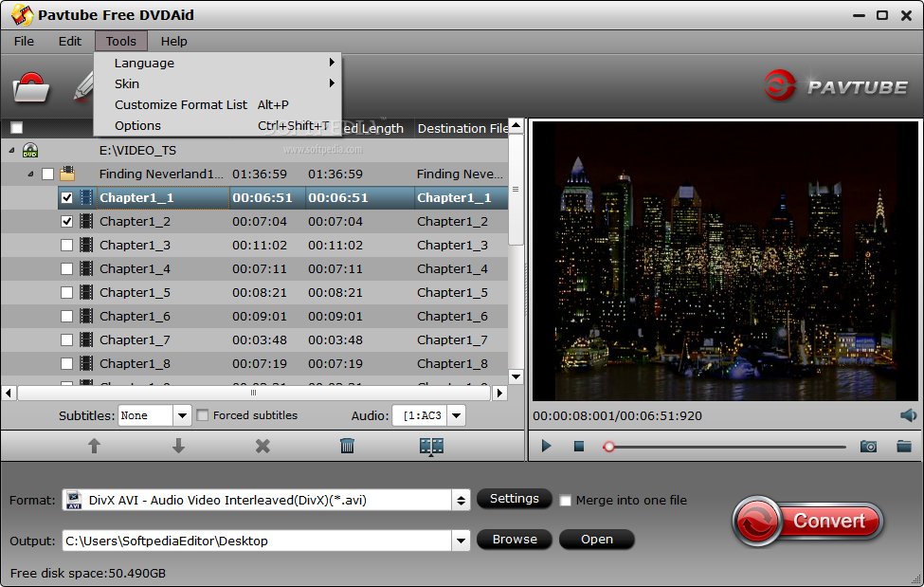Image resolution: width=924 pixels, height=587 pixels.
Task: Click the preview seek slider handle
Action: [x=608, y=448]
